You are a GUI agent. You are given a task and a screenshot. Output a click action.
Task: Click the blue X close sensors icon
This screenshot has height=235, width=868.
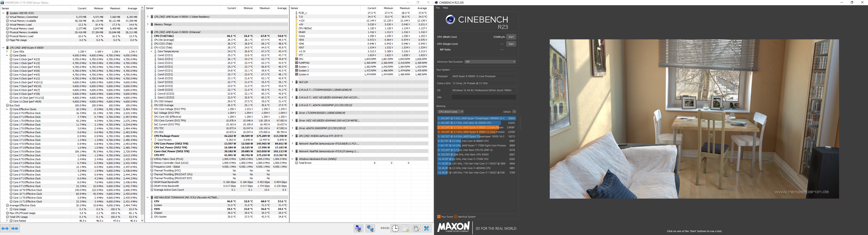pyautogui.click(x=427, y=229)
